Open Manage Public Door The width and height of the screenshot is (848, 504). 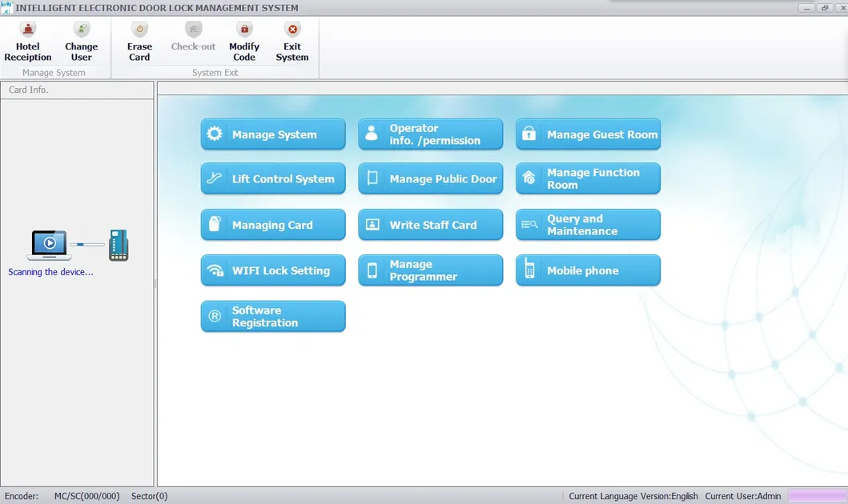pyautogui.click(x=430, y=179)
